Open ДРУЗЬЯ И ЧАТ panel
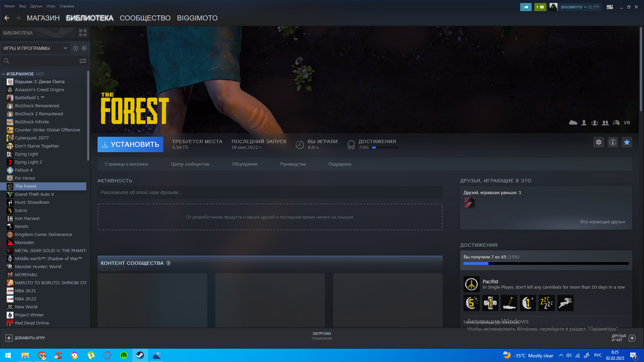 [623, 338]
